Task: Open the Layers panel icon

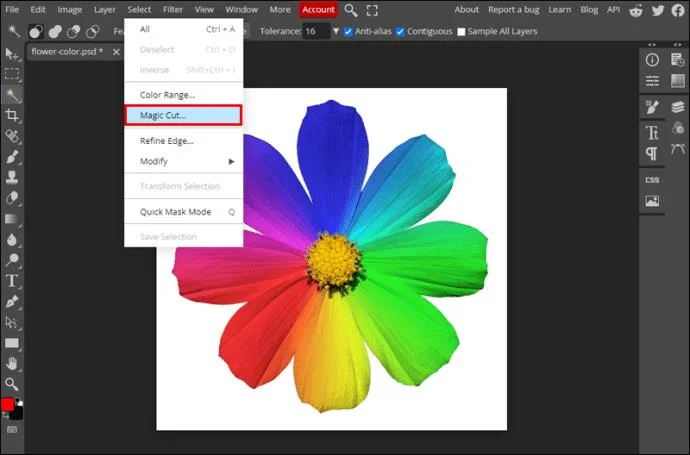Action: tap(678, 107)
